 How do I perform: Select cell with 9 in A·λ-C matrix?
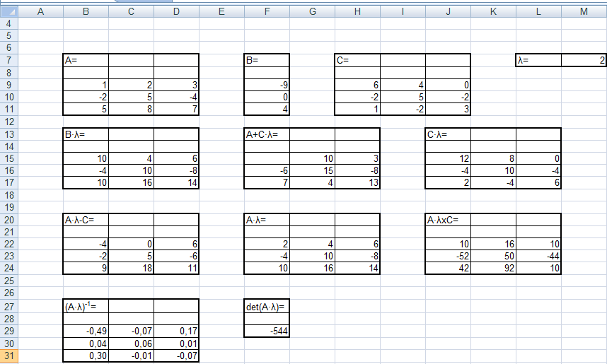86,268
